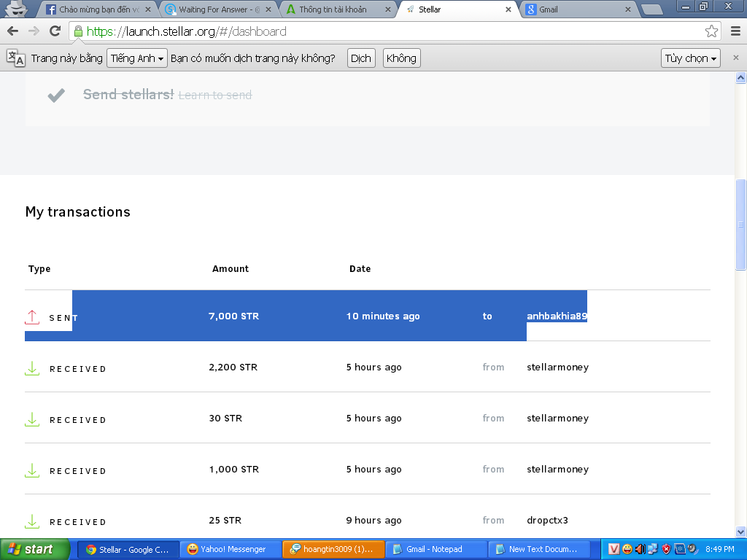Click the 30 STR amount
The height and width of the screenshot is (560, 747).
[x=226, y=418]
